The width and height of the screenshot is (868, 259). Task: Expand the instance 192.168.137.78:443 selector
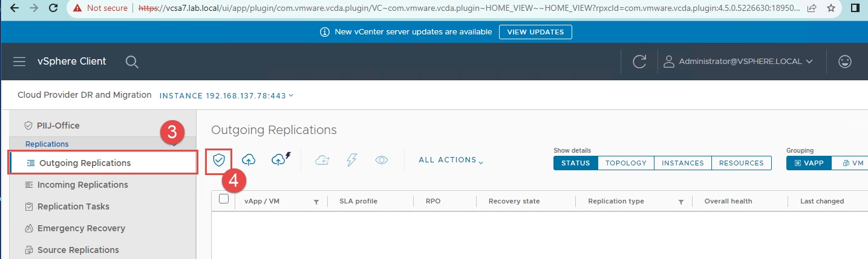(226, 95)
